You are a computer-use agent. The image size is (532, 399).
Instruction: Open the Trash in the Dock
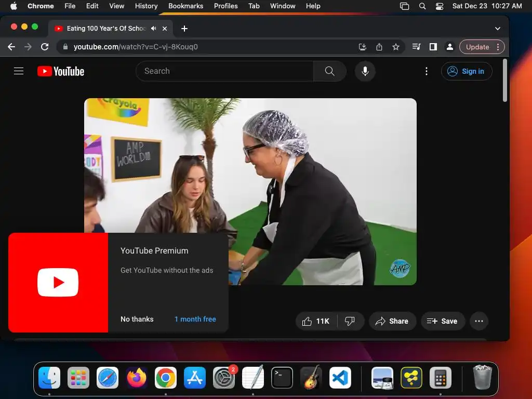click(x=482, y=378)
